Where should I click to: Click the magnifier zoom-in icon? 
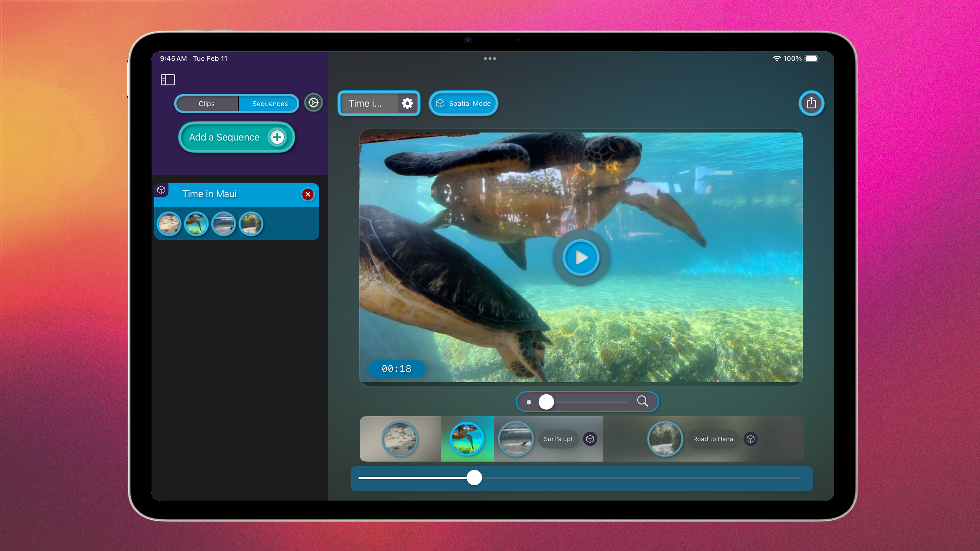tap(643, 401)
